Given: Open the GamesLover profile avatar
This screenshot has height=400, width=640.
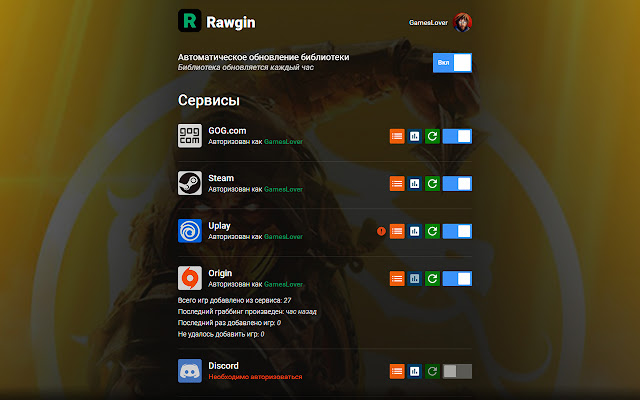Looking at the screenshot, I should point(462,22).
